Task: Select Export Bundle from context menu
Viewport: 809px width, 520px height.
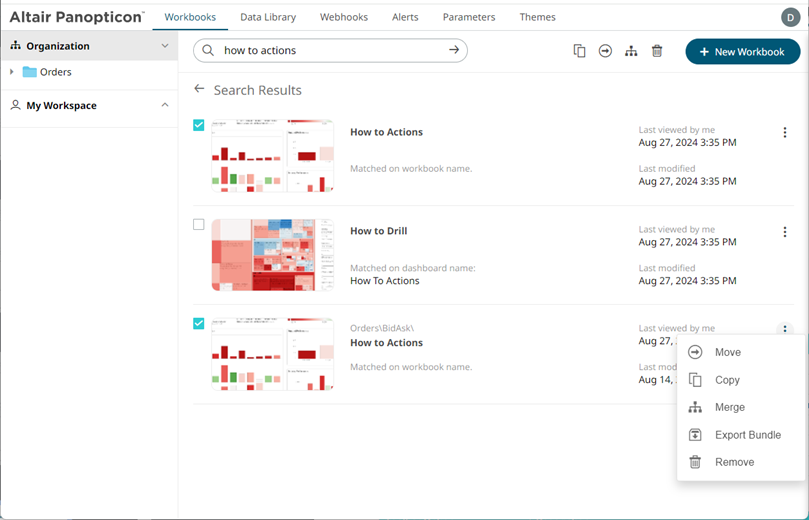Action: [747, 435]
